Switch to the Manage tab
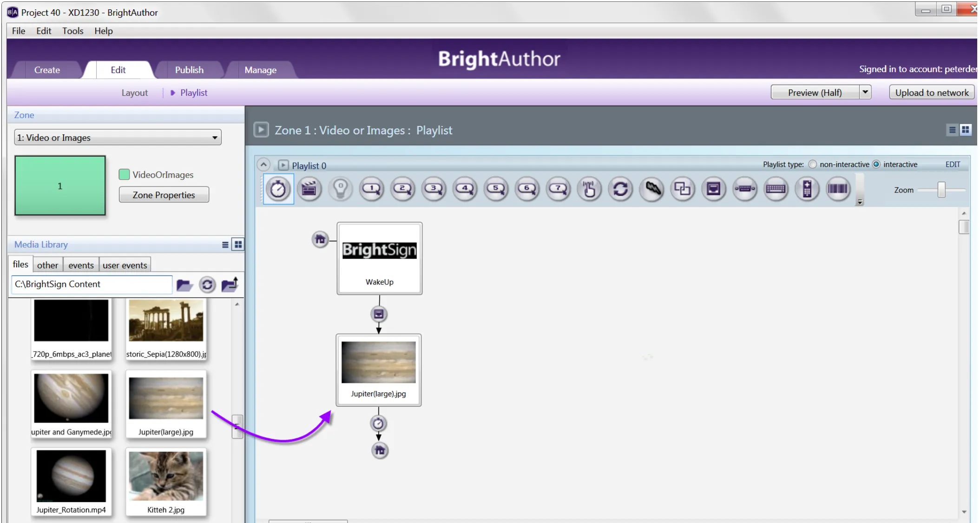 pyautogui.click(x=261, y=70)
